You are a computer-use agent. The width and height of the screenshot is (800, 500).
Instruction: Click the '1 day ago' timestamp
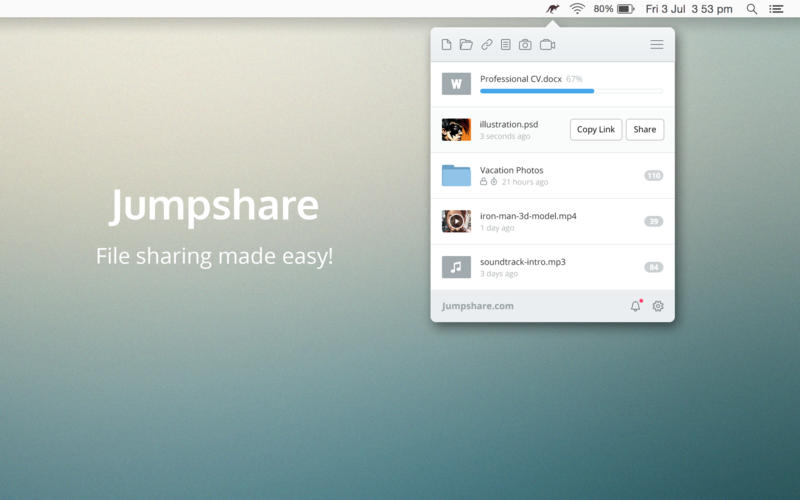(497, 228)
